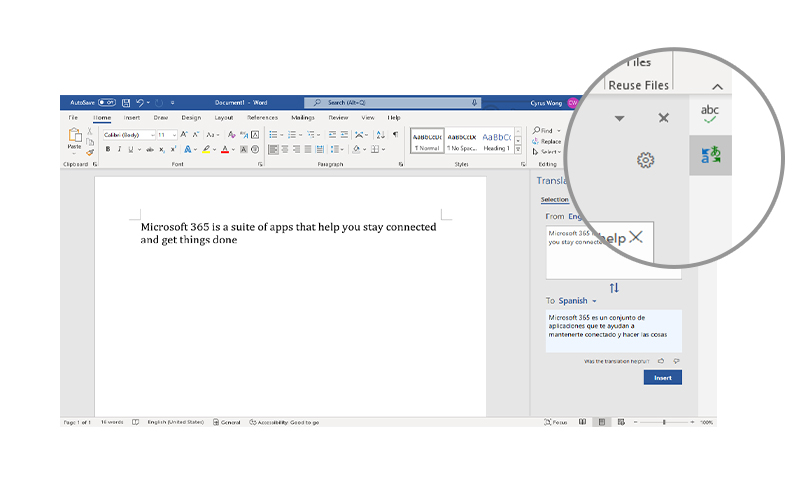Undo the last action
The image size is (800, 500).
139,103
